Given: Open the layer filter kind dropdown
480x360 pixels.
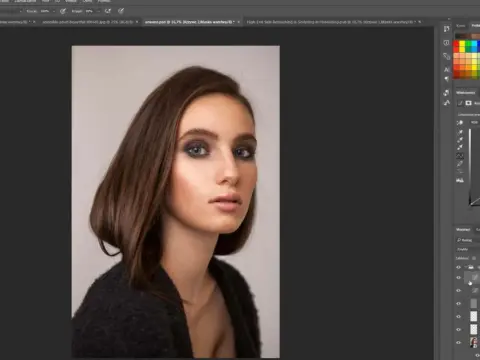Looking at the screenshot, I should tap(468, 240).
